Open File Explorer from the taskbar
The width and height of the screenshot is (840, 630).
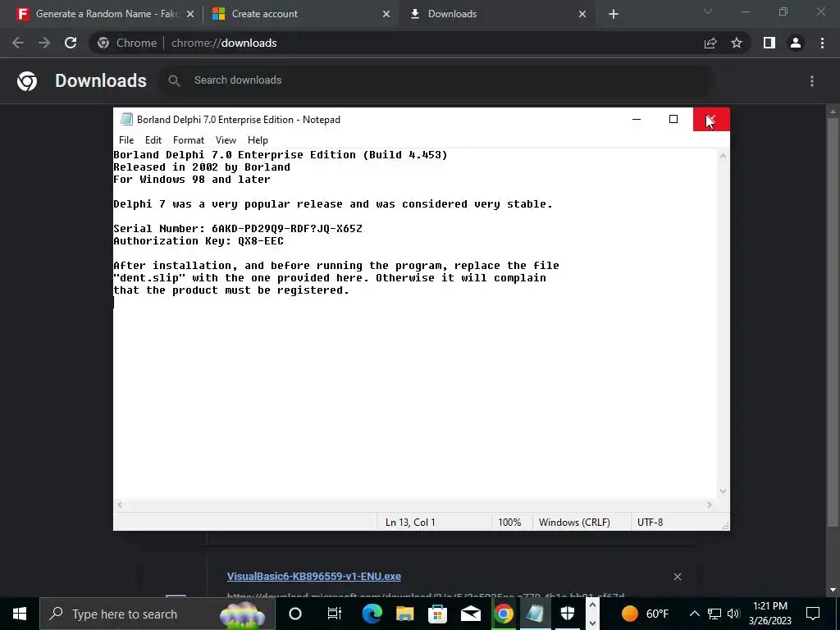point(405,614)
